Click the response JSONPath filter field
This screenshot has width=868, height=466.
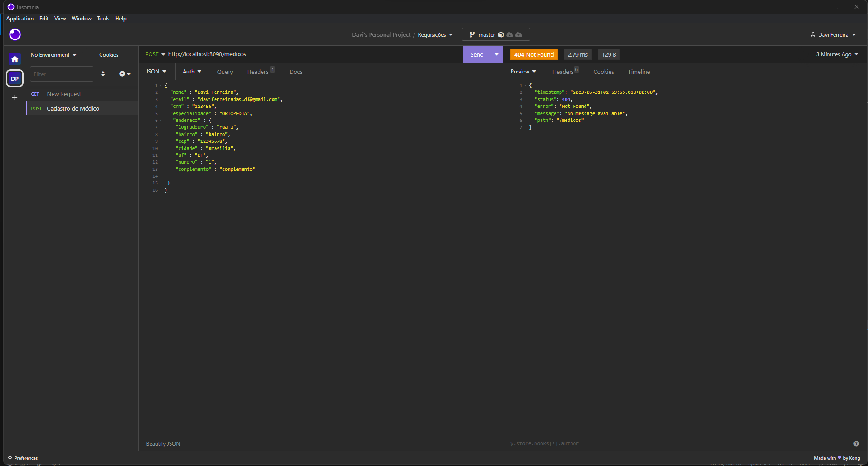click(678, 444)
